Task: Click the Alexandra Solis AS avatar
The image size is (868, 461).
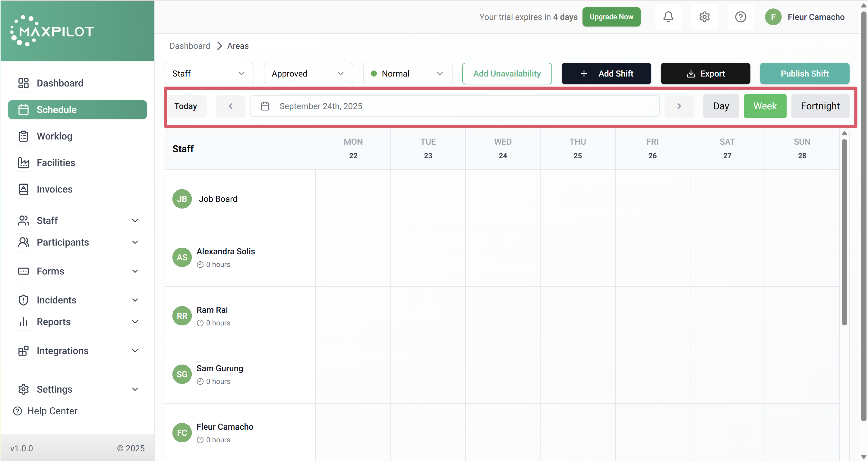Action: (x=182, y=257)
